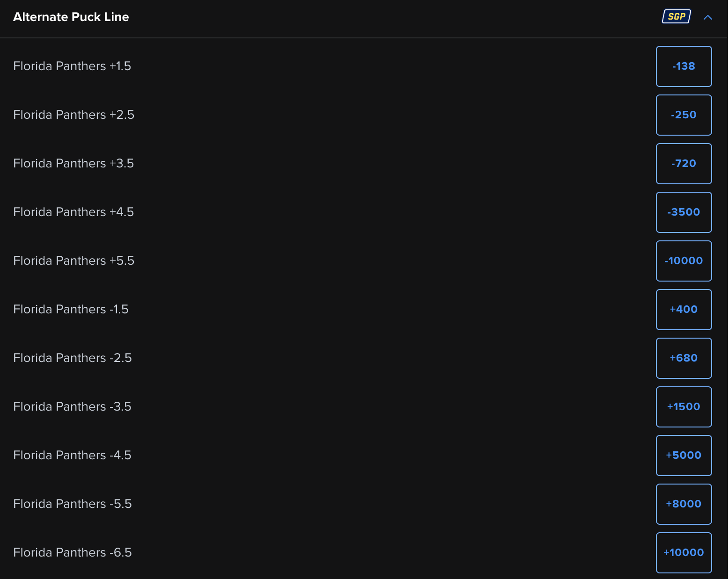This screenshot has width=728, height=579.
Task: Click the Alternate Puck Line heading
Action: (x=71, y=17)
